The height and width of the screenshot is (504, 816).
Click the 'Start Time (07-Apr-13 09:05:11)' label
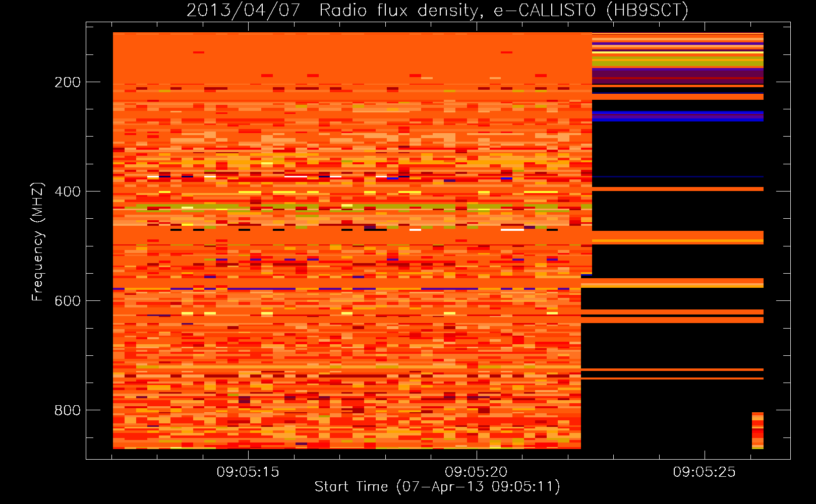437,487
